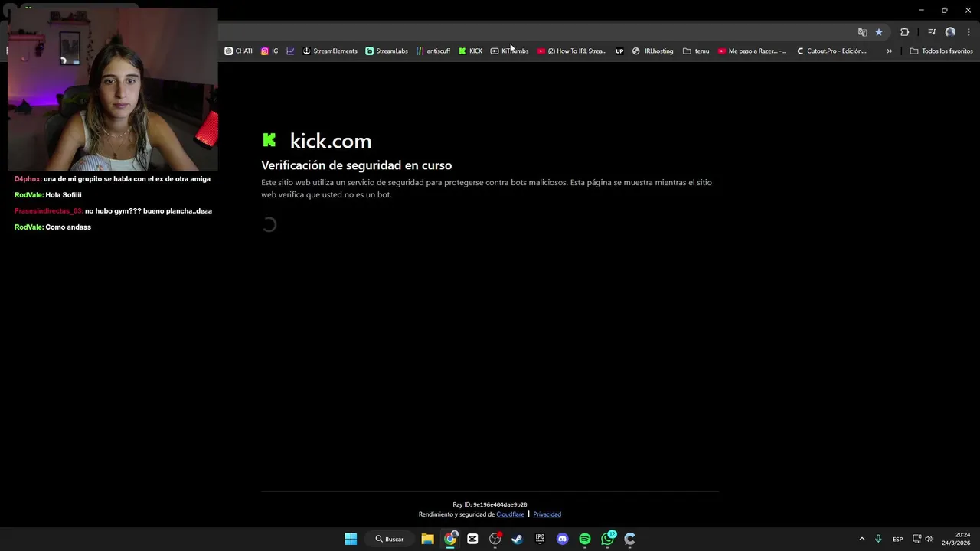The width and height of the screenshot is (980, 551).
Task: Toggle the bookmark star for this page
Action: click(x=879, y=32)
